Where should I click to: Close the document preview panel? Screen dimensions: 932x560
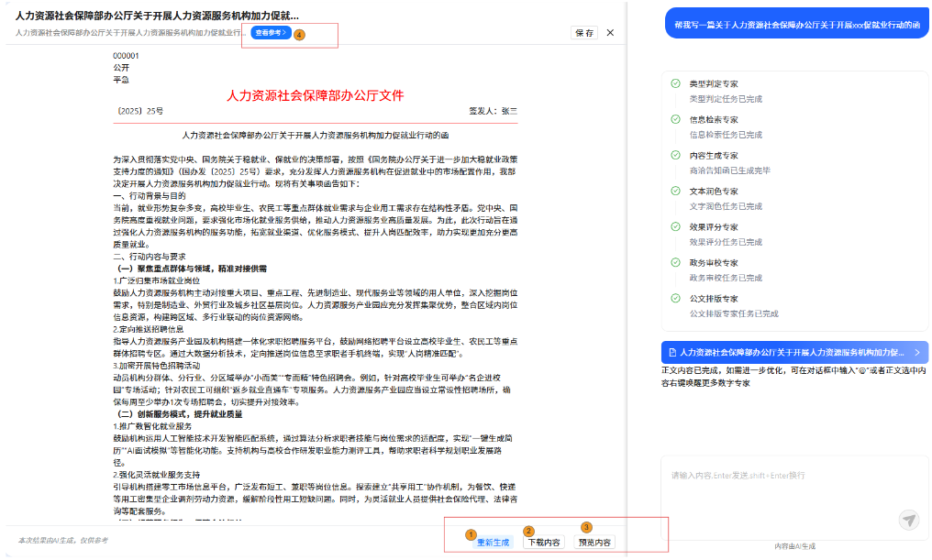coord(610,33)
